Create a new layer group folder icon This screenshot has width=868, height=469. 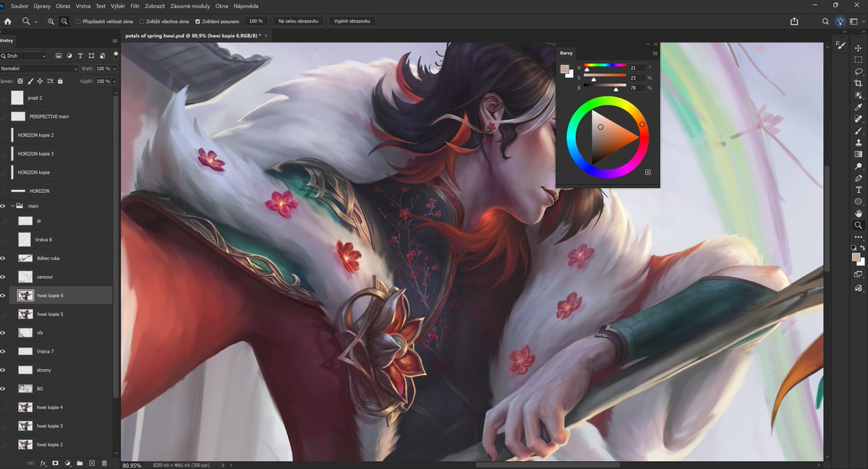(x=80, y=462)
